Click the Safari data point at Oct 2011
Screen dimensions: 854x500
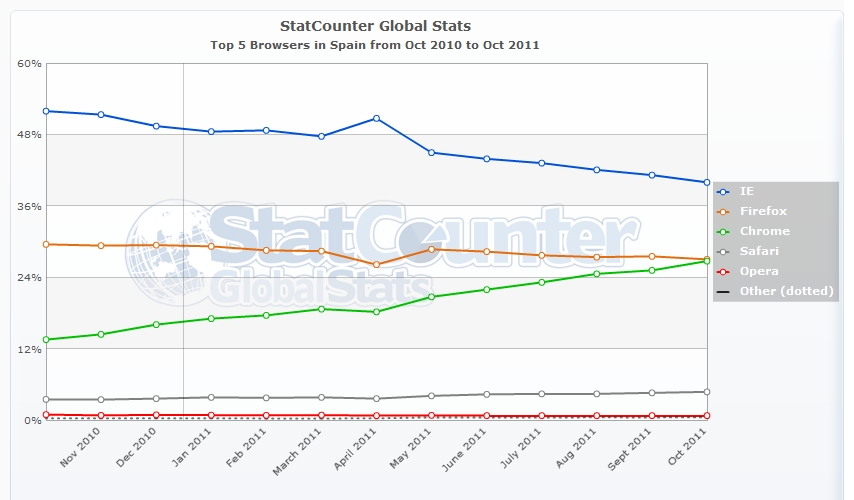pos(707,392)
